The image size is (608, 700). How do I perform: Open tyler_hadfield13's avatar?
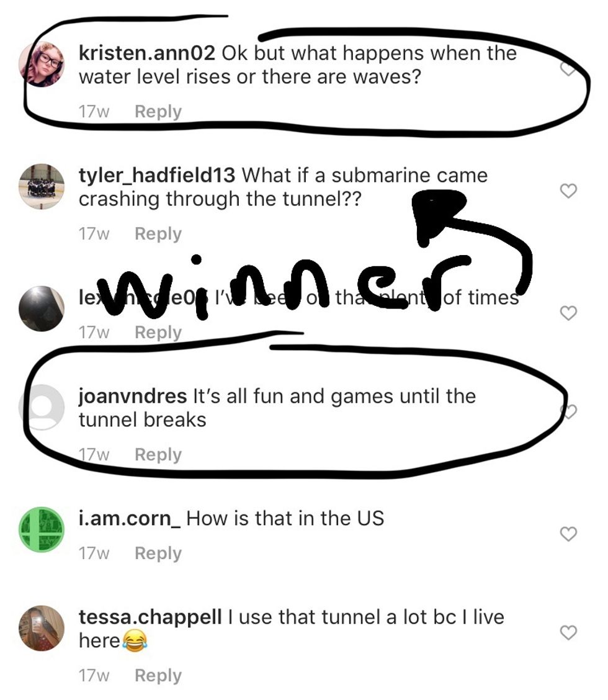click(42, 187)
